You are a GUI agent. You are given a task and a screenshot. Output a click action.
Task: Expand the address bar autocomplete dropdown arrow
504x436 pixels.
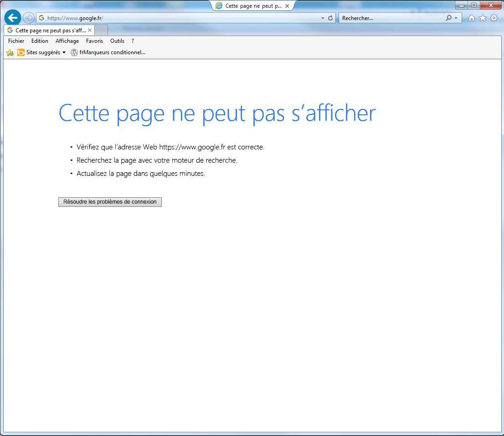pos(323,18)
